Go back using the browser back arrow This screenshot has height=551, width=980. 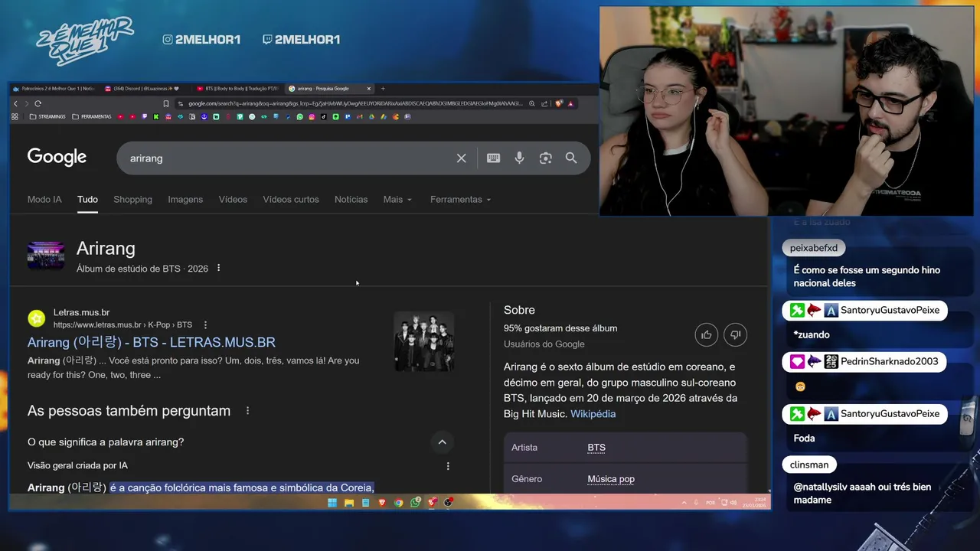click(15, 103)
